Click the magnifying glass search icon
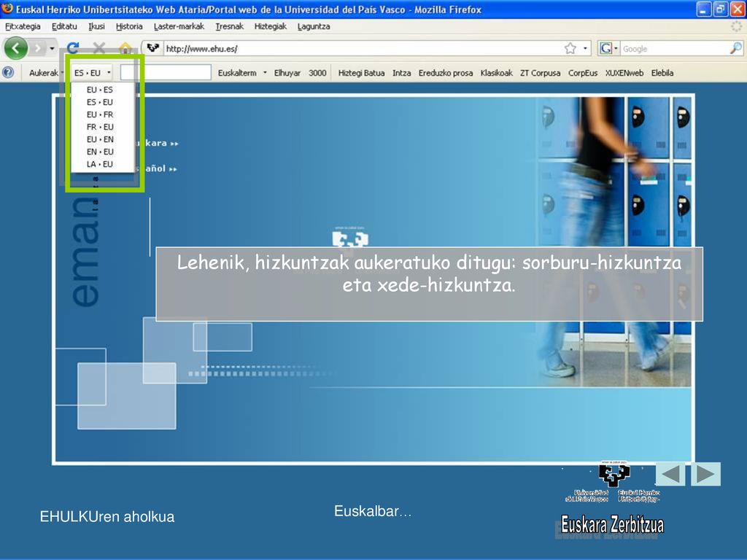Screen dimensions: 747x560 (735, 48)
